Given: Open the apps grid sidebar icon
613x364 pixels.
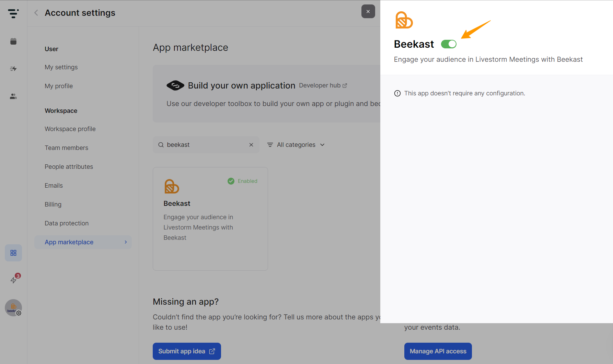Looking at the screenshot, I should [x=13, y=253].
